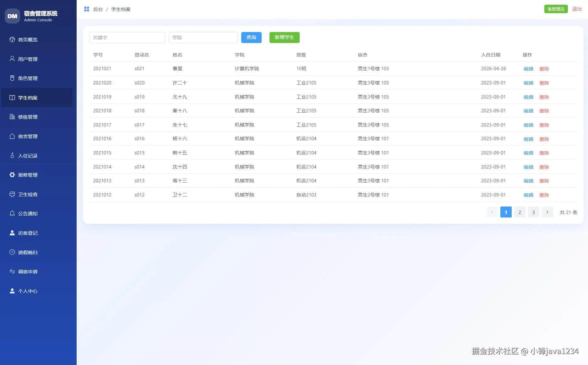
Task: Delete student 2021021 曹星
Action: (x=544, y=69)
